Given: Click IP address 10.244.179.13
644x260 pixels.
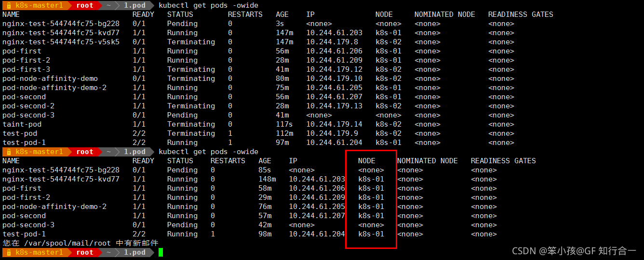Looking at the screenshot, I should pyautogui.click(x=334, y=106).
